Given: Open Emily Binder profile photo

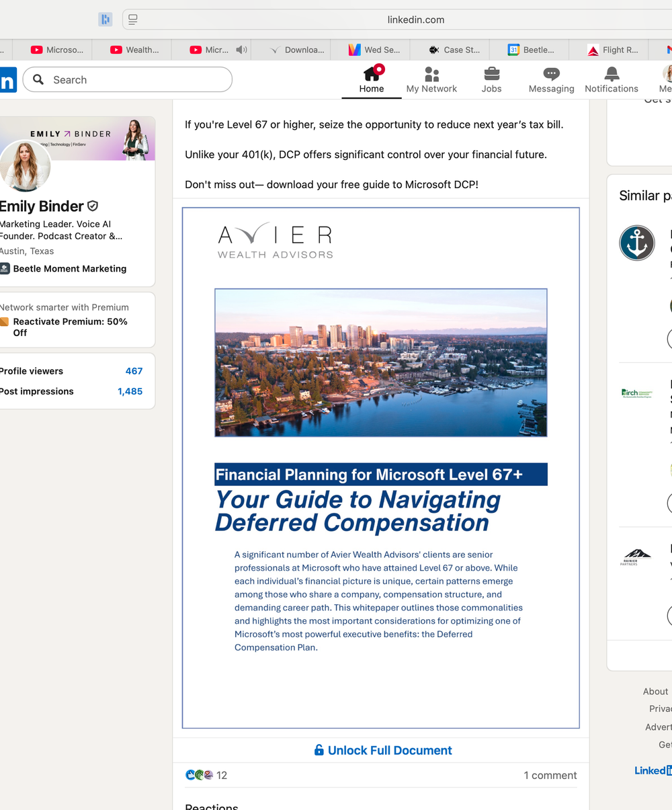Looking at the screenshot, I should [25, 166].
